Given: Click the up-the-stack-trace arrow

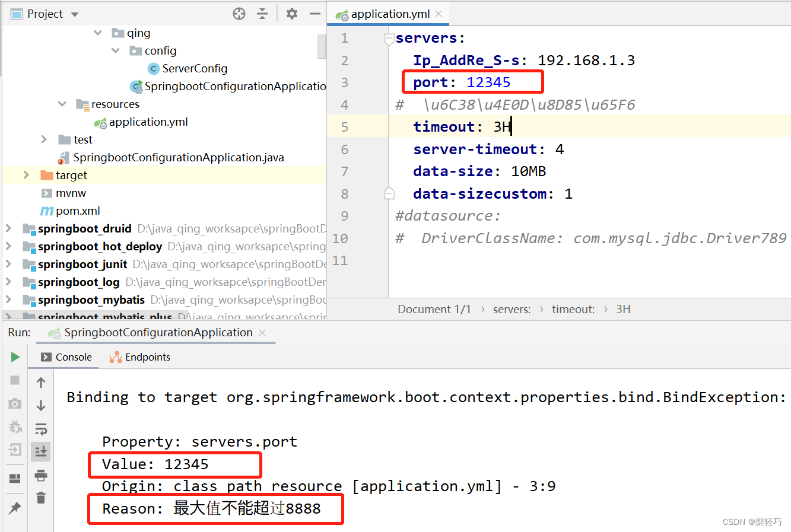Looking at the screenshot, I should click(x=40, y=382).
